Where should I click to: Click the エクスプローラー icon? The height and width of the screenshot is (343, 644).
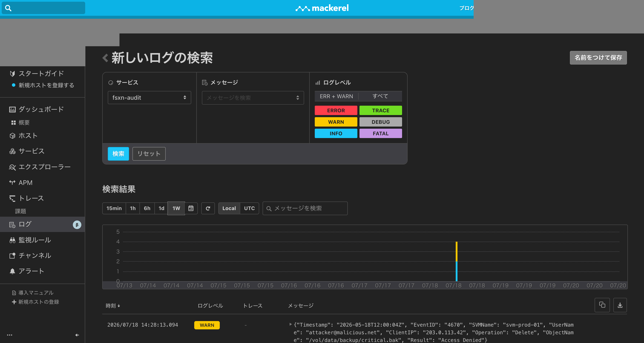click(12, 167)
